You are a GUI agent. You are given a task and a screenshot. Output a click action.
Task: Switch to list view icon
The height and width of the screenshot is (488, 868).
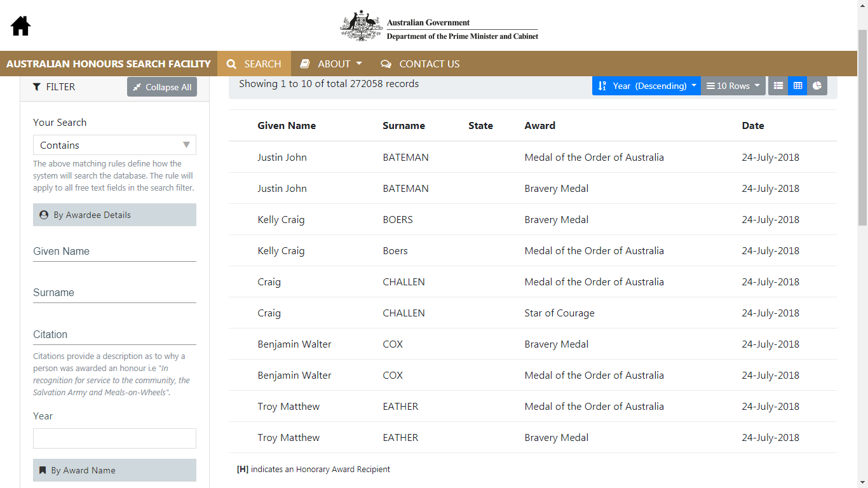[x=778, y=86]
